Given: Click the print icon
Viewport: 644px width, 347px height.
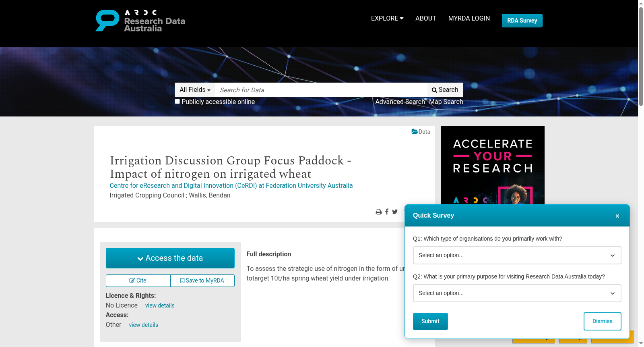Looking at the screenshot, I should (378, 212).
